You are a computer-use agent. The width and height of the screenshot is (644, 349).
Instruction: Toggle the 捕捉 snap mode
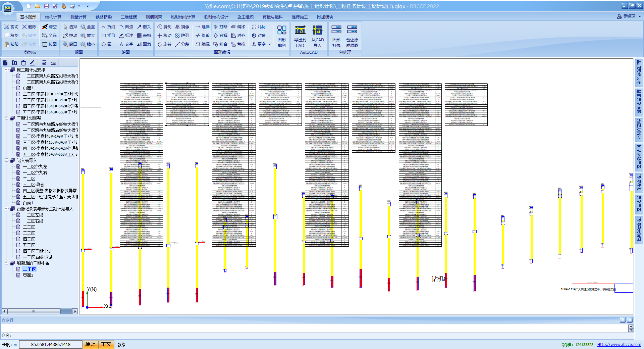(x=90, y=344)
